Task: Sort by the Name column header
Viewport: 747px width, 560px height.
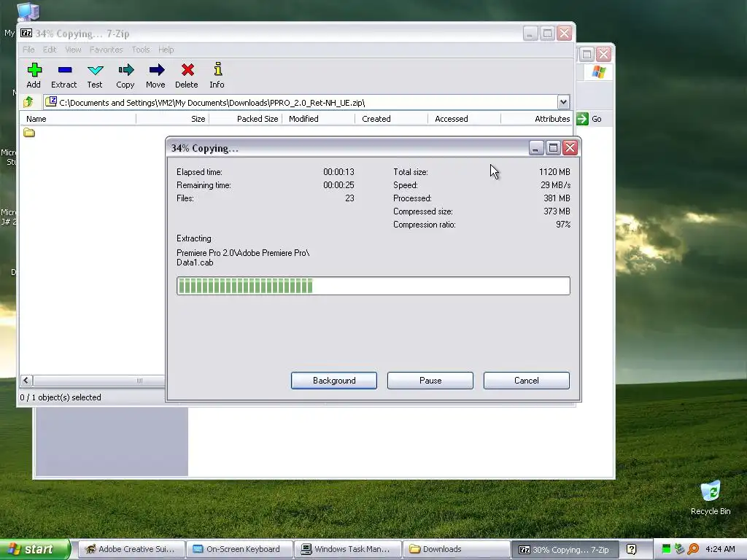Action: coord(77,119)
